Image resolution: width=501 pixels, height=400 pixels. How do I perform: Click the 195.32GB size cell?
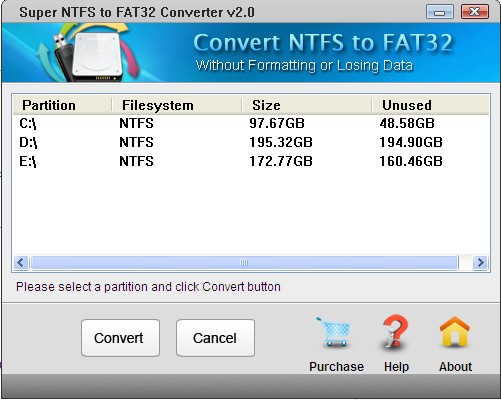pos(281,143)
